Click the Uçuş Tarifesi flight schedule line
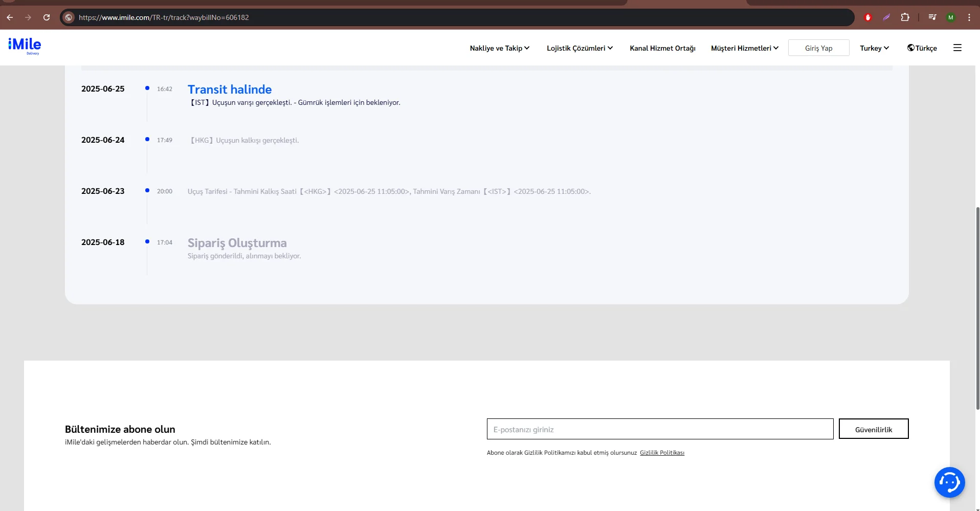Screen dimensions: 980x511 click(x=389, y=191)
